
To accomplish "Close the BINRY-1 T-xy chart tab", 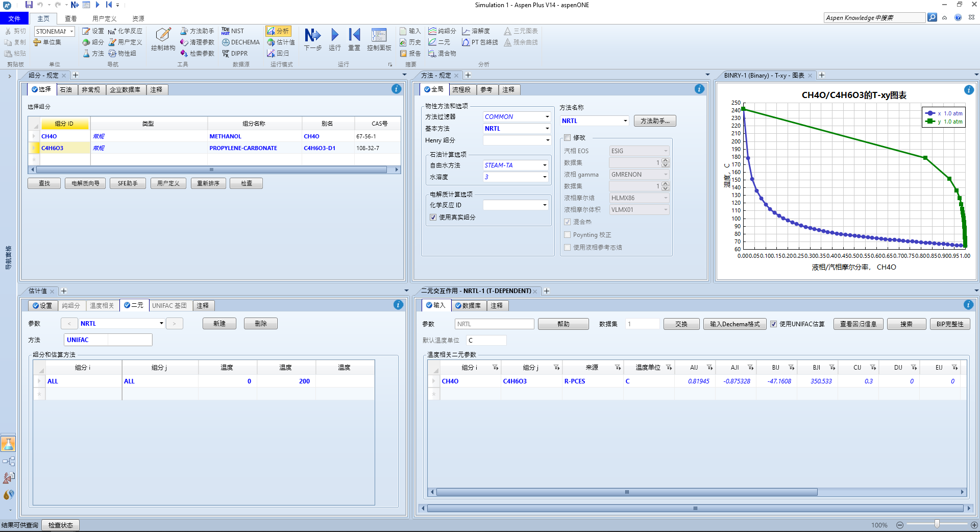I will click(x=810, y=76).
